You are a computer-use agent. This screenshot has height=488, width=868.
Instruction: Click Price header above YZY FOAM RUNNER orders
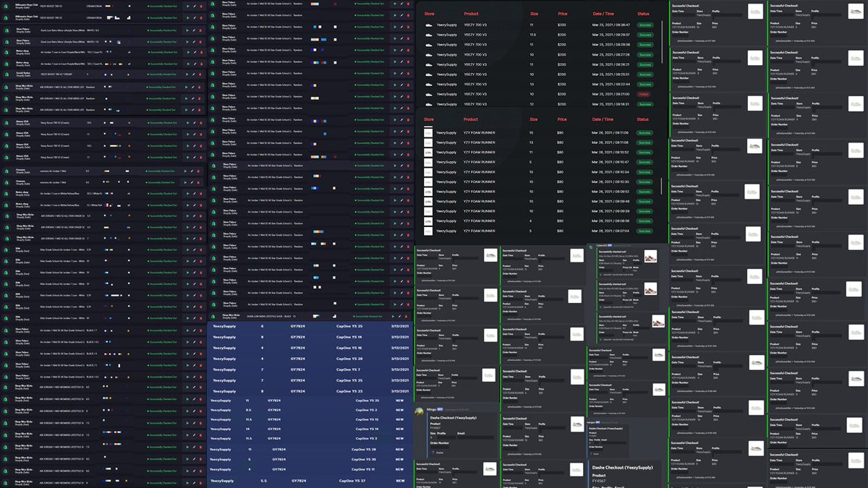pos(563,119)
